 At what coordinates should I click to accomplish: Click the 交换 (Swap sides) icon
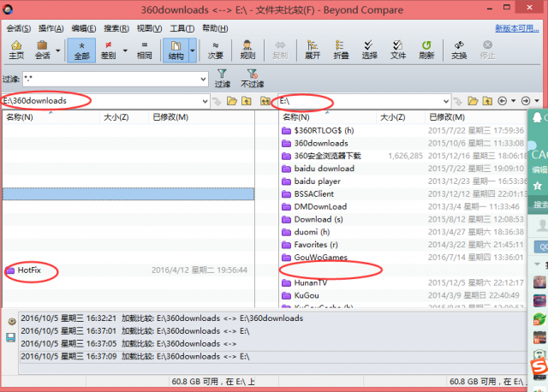(459, 50)
